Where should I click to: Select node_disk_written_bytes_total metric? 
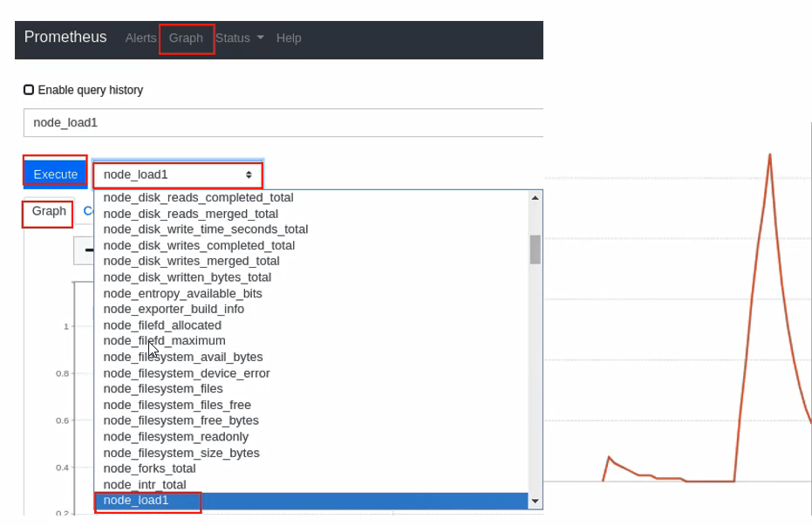310,277
